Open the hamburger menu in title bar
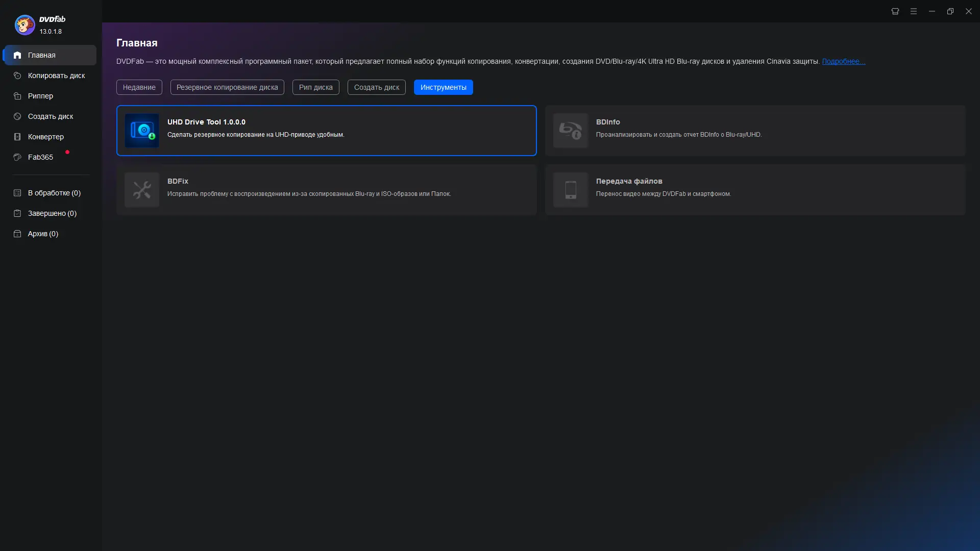Viewport: 980px width, 551px height. (x=913, y=11)
